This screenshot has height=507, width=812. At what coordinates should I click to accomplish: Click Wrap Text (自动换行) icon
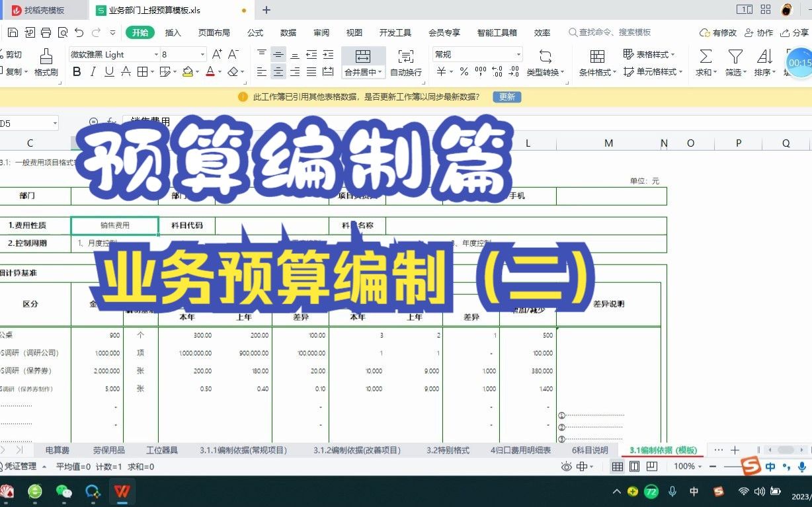pos(406,56)
